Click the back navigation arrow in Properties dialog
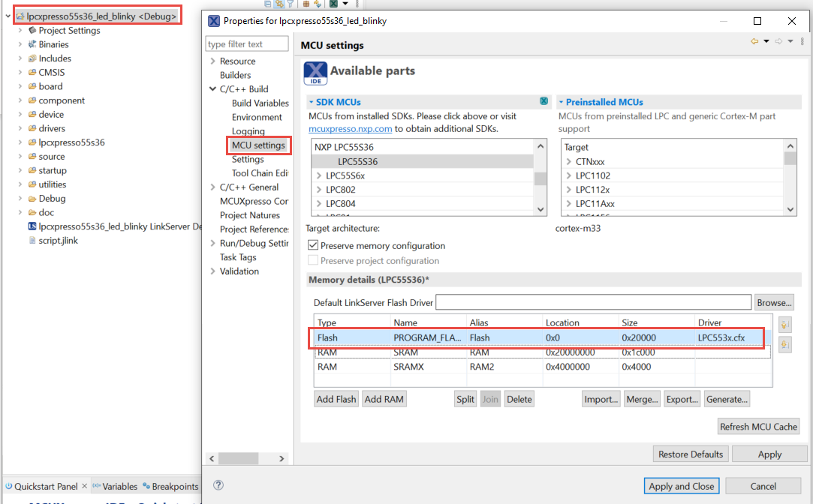The image size is (813, 504). coord(754,40)
